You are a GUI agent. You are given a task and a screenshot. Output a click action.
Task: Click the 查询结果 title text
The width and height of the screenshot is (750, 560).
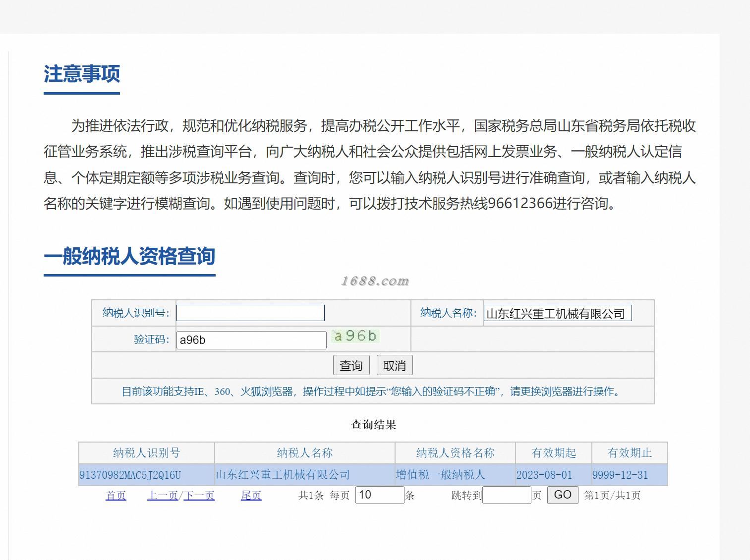(374, 424)
